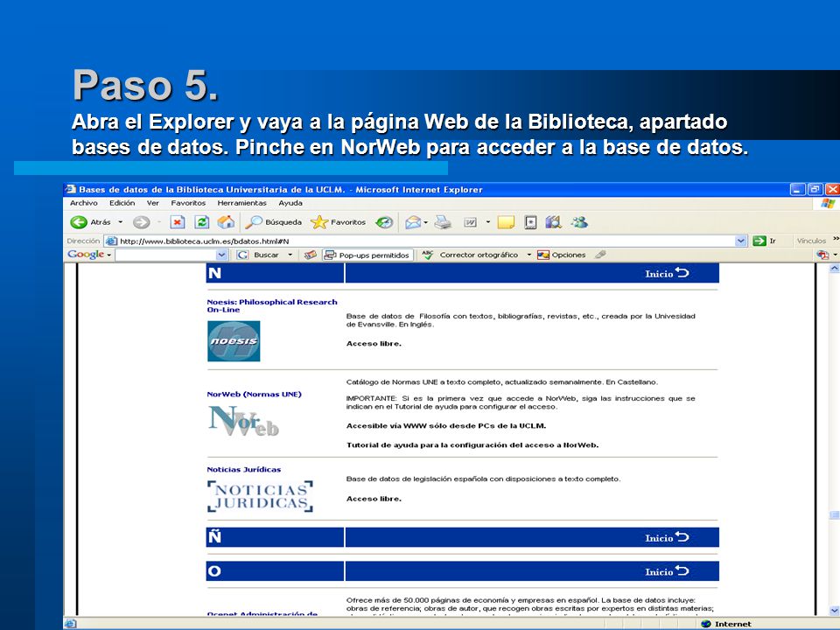
Task: Open the Noesis: Philosophical Research On-Line link
Action: point(272,306)
